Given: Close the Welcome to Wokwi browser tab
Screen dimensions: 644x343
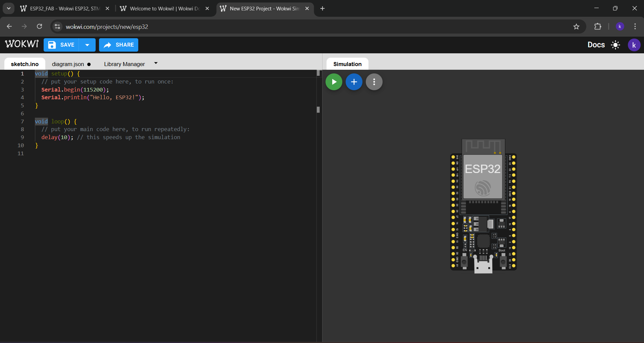Looking at the screenshot, I should coord(207,8).
